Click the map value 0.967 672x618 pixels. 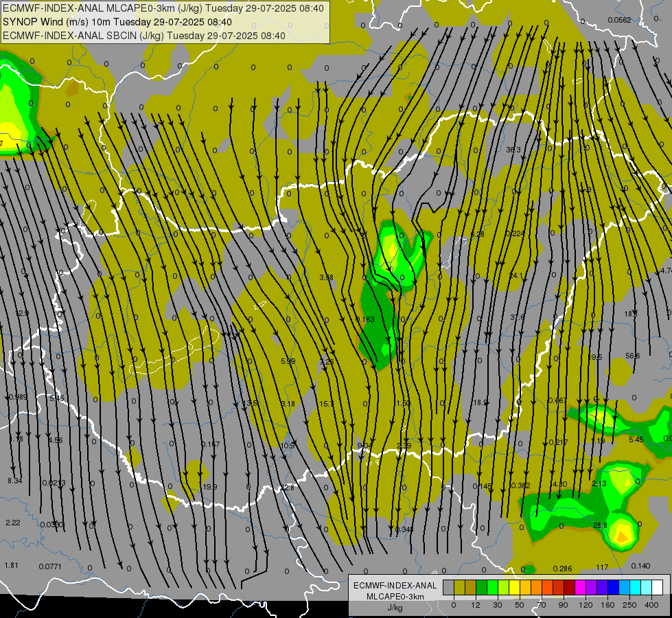point(557,400)
